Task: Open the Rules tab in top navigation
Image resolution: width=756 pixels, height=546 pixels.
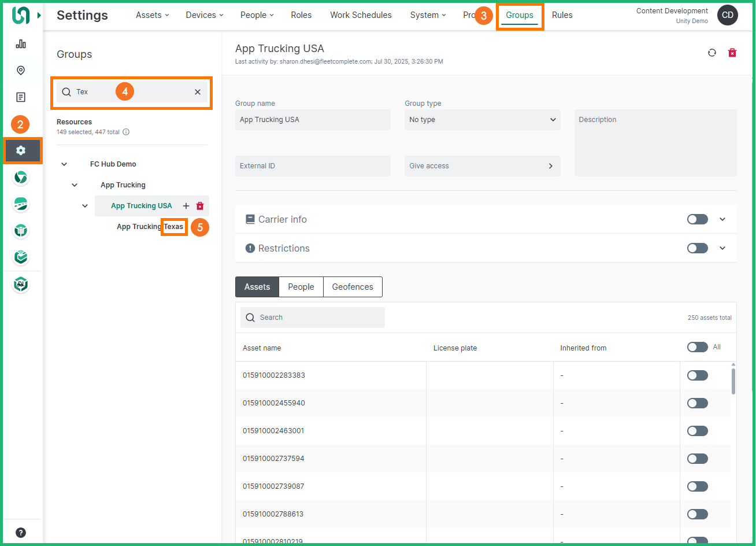Action: 562,15
